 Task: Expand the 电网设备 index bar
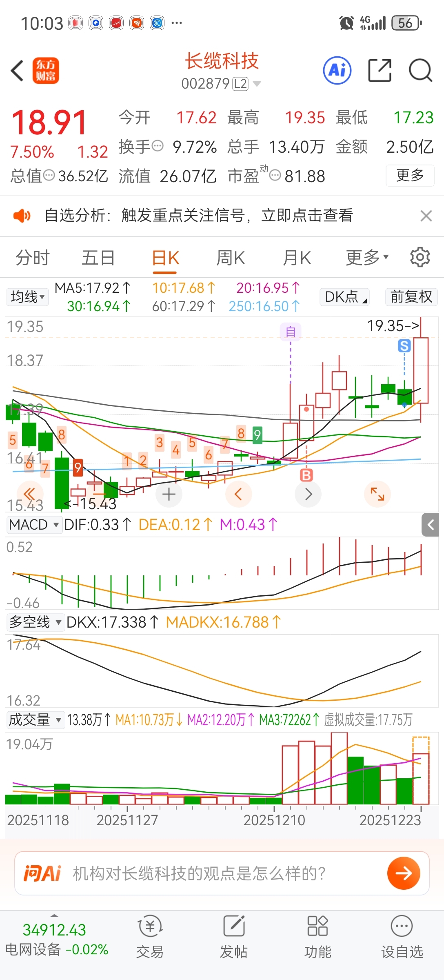pyautogui.click(x=54, y=915)
